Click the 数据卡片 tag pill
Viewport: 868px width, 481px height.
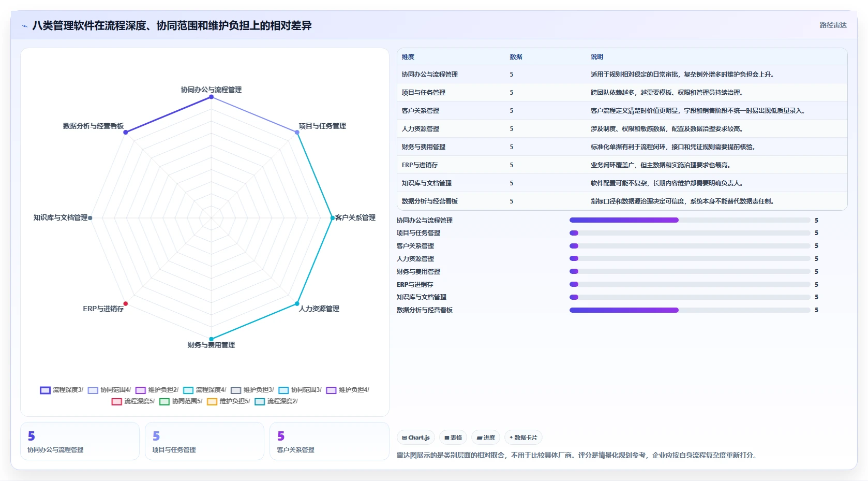click(523, 438)
